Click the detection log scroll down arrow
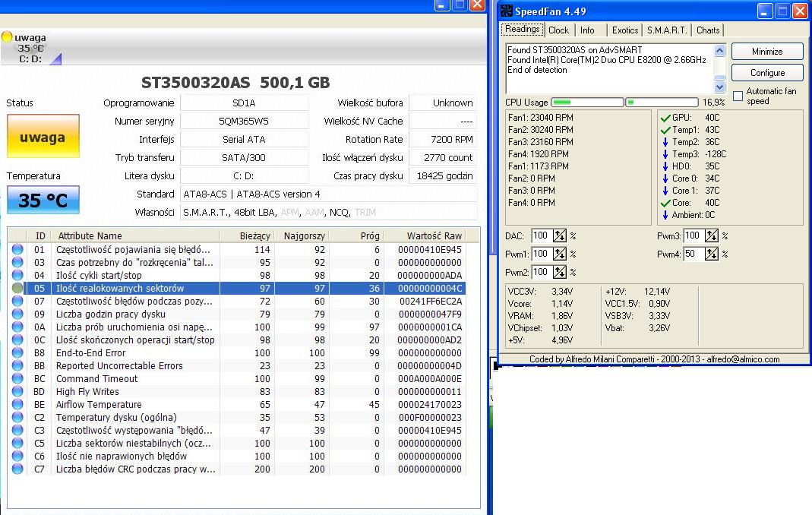 click(719, 87)
